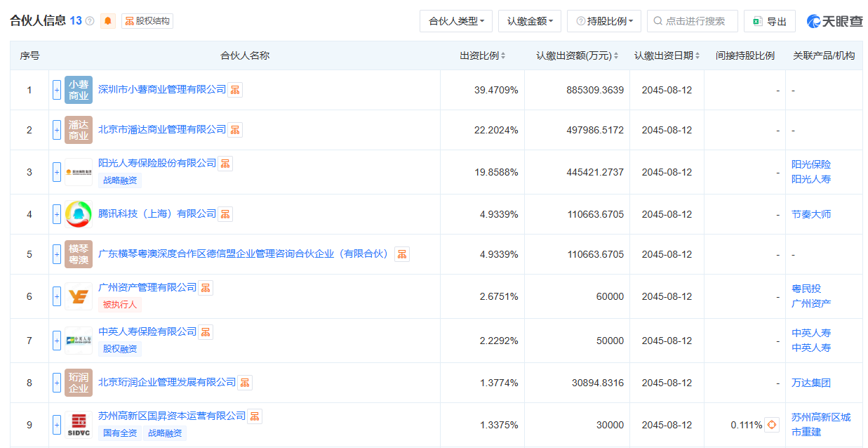Expand row 1 with plus button
The image size is (868, 448).
[57, 90]
